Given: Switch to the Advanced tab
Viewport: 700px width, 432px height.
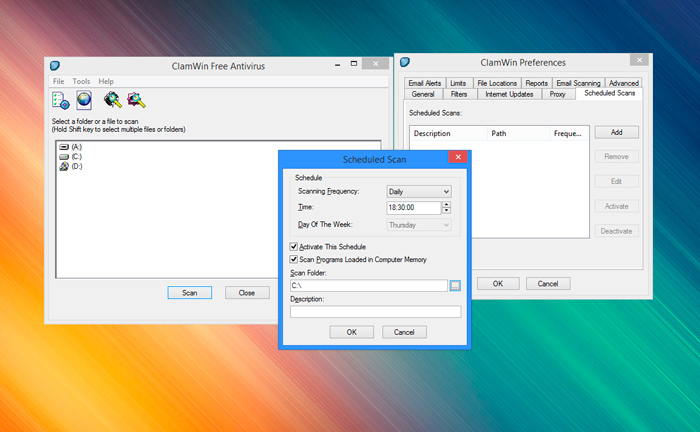Looking at the screenshot, I should click(624, 83).
